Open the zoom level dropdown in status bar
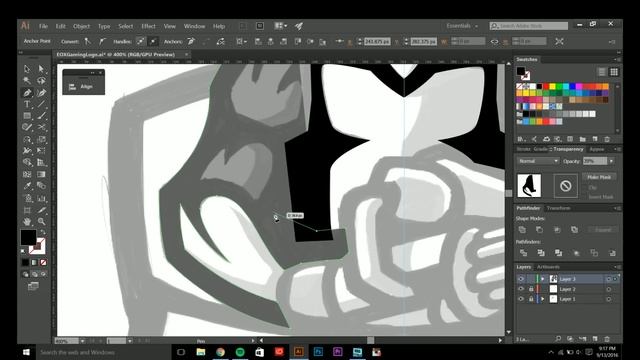Viewport: 640px width, 360px height. tap(83, 341)
